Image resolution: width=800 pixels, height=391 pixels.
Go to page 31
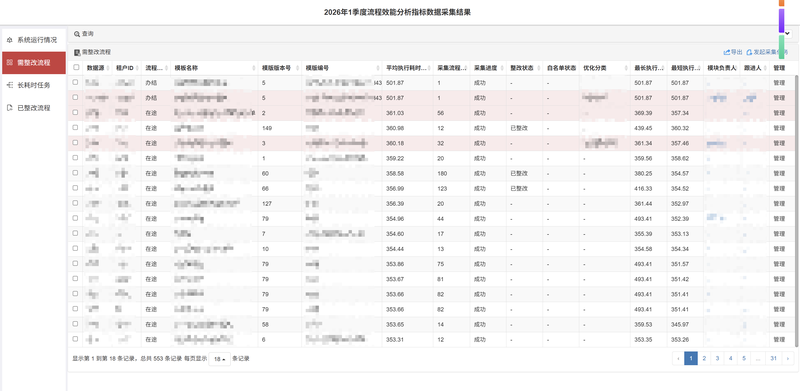pos(773,359)
